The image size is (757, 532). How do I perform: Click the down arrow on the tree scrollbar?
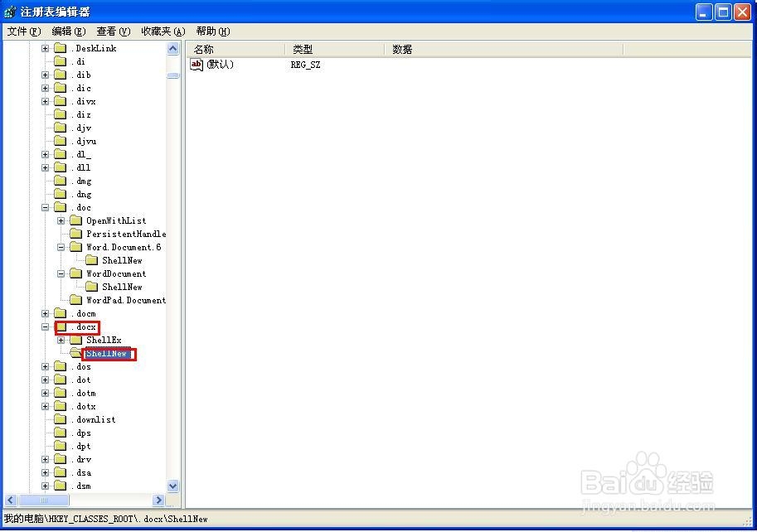[172, 486]
